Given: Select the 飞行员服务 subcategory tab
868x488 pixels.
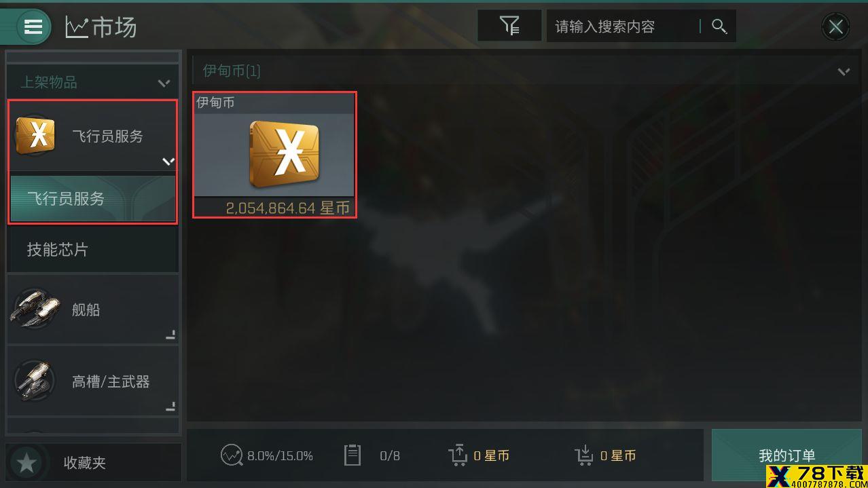Looking at the screenshot, I should coord(92,198).
